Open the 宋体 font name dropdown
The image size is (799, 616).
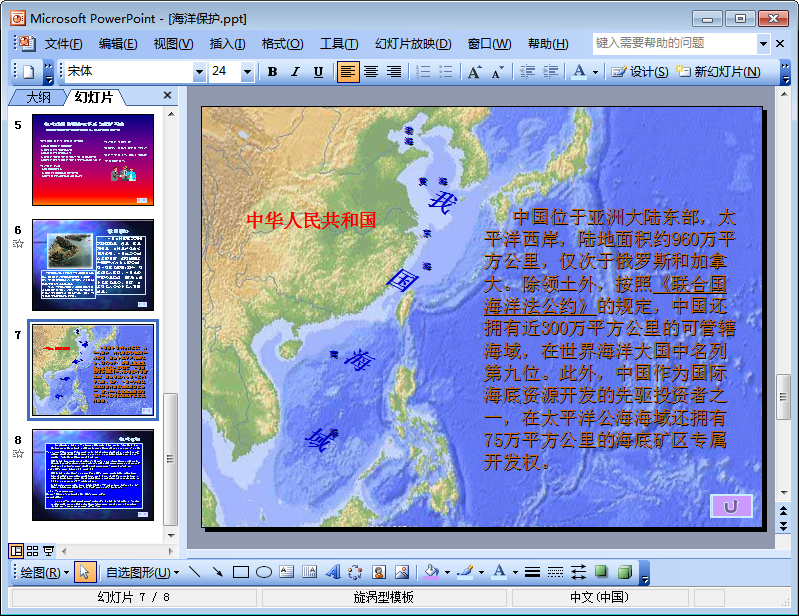199,72
